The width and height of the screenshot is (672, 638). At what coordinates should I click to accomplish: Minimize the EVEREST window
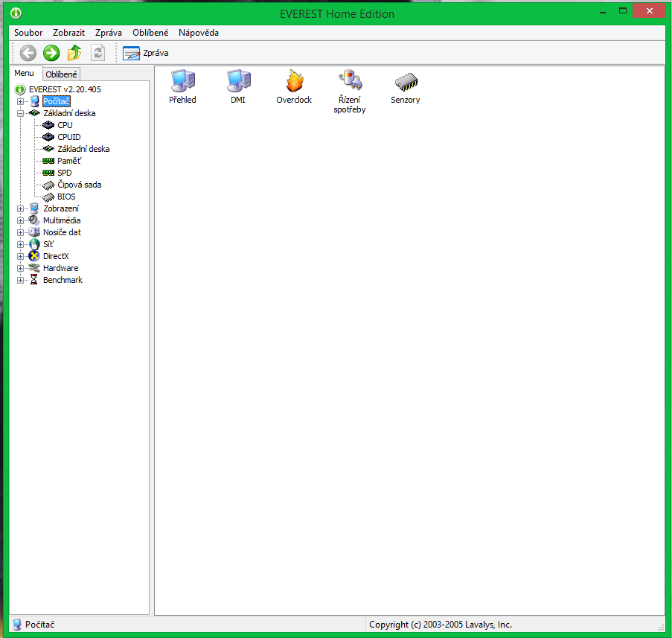(603, 12)
